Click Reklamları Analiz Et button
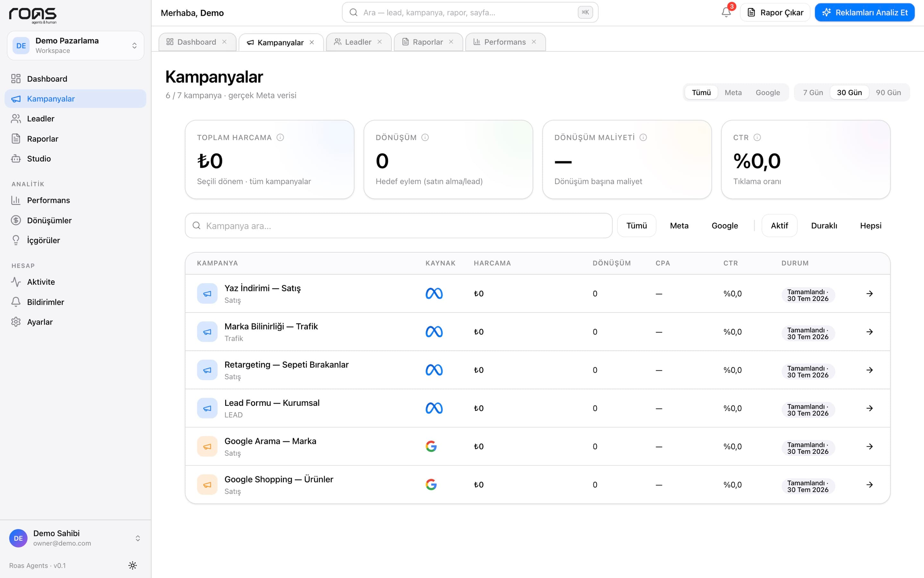 864,13
